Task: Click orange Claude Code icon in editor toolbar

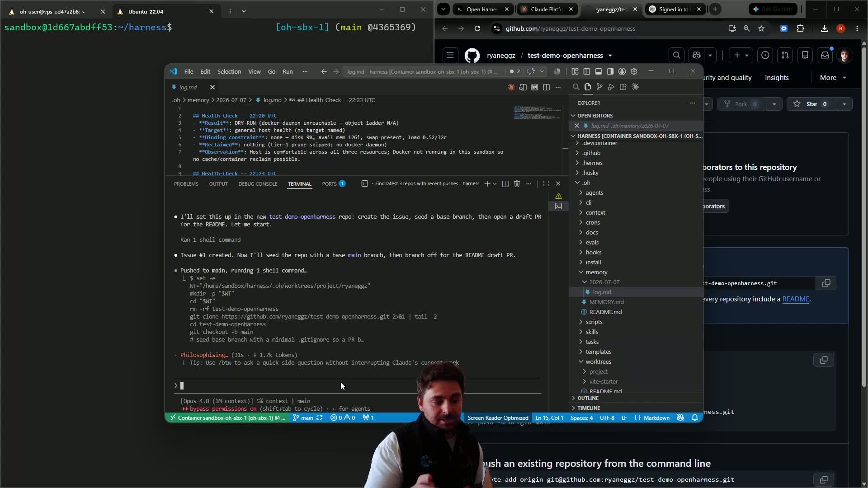Action: [511, 87]
